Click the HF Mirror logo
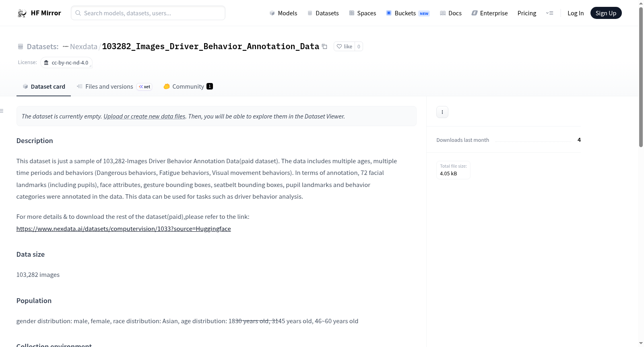 point(39,13)
